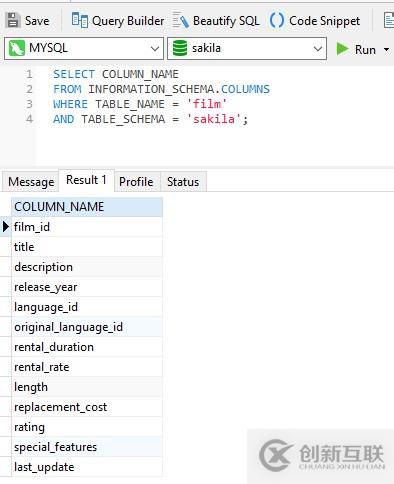Viewport: 394px width, 484px height.
Task: Click the parentheses Code Snippet icon
Action: (x=277, y=20)
